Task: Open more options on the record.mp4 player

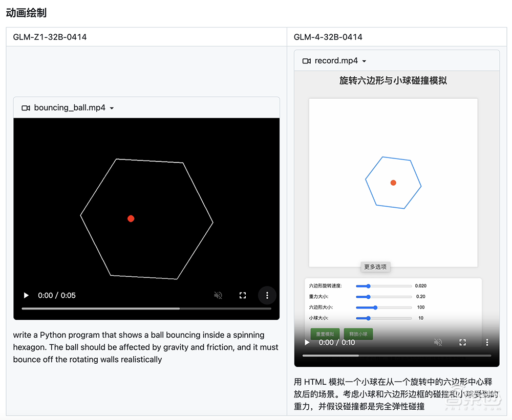Action: click(x=487, y=343)
